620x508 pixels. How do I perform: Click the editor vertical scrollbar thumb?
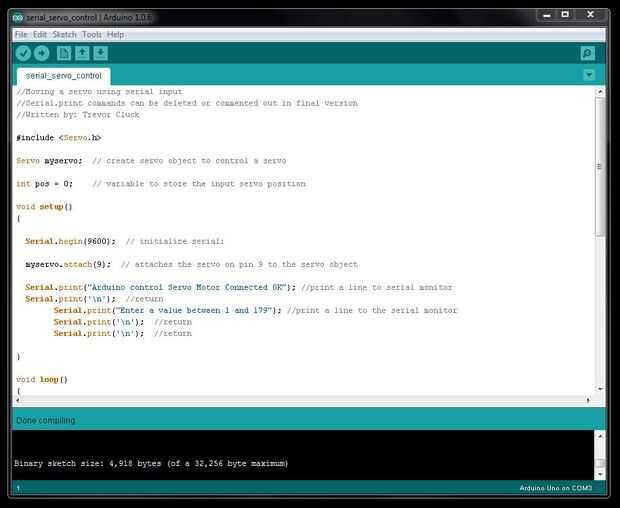coord(600,166)
